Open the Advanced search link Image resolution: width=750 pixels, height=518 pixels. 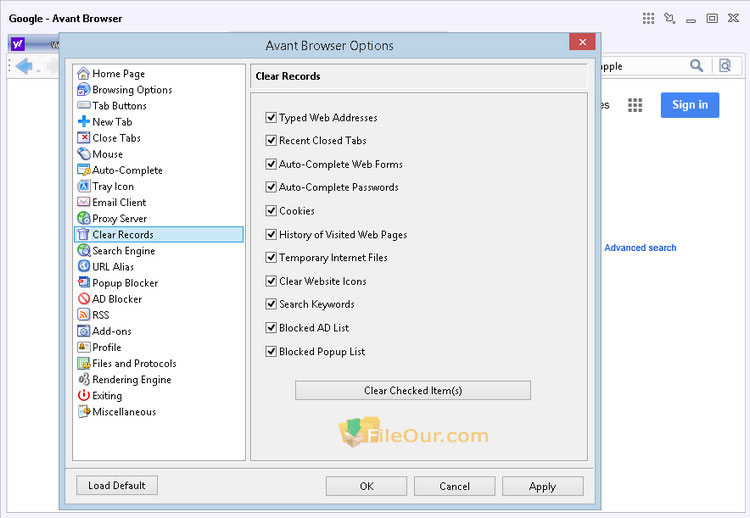click(640, 248)
